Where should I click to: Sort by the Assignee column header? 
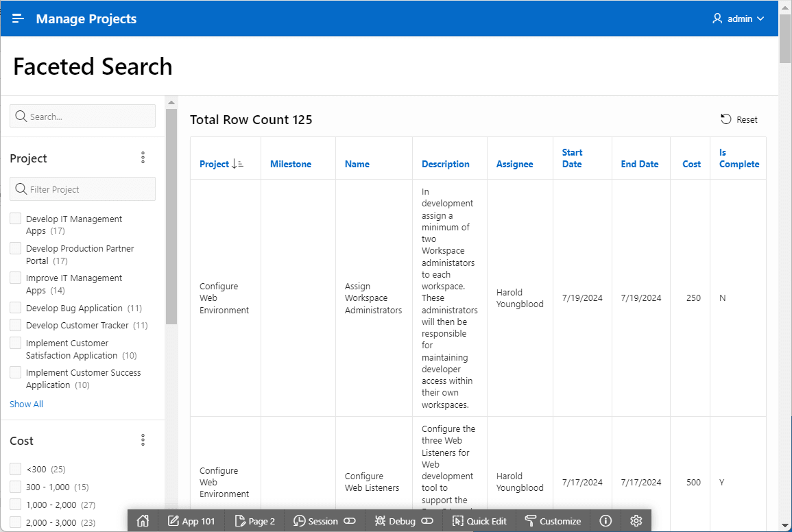point(515,165)
